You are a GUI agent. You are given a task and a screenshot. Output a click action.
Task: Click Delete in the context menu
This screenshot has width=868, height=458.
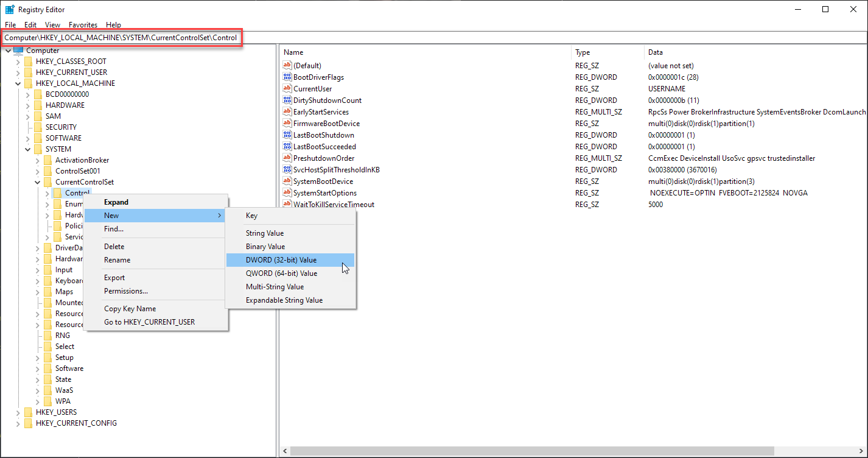tap(156, 247)
